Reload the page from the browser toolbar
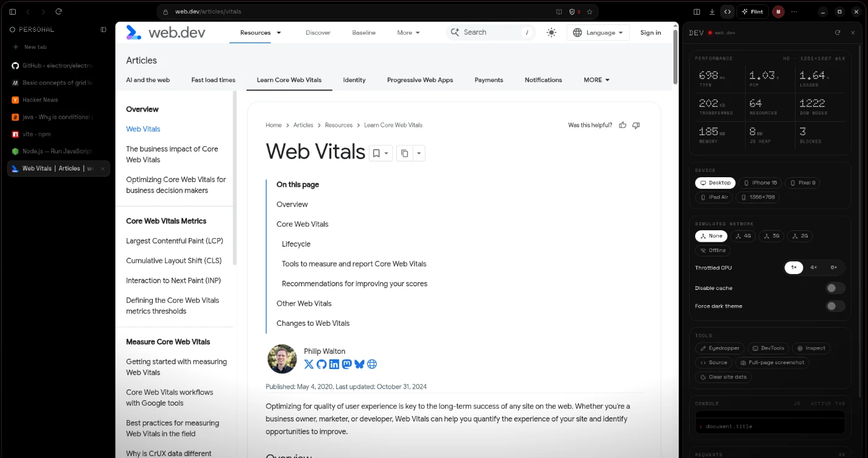This screenshot has height=458, width=868. click(x=58, y=12)
